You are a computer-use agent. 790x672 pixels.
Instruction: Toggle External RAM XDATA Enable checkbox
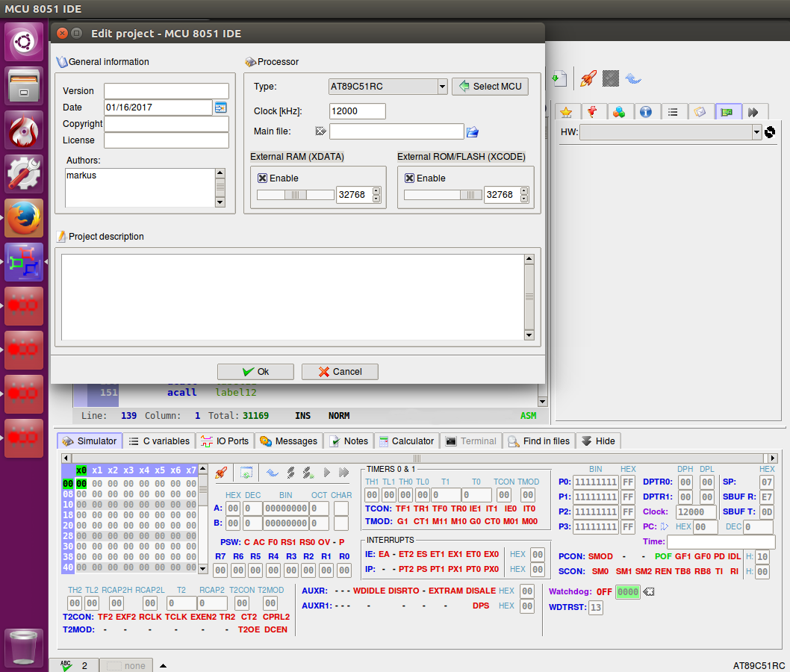coord(263,178)
